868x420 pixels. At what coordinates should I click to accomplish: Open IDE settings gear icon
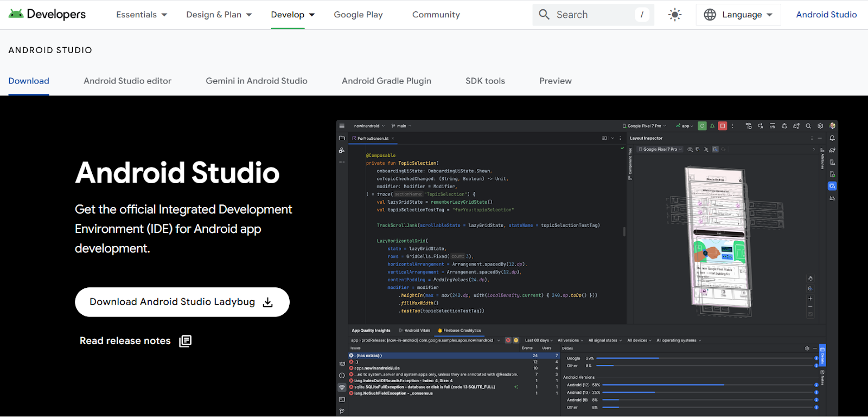tap(820, 126)
